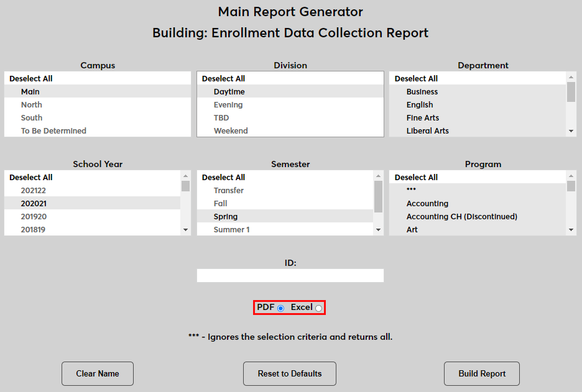Select Liberal Arts in the Department list
Viewport: 582px width, 392px height.
(x=478, y=130)
